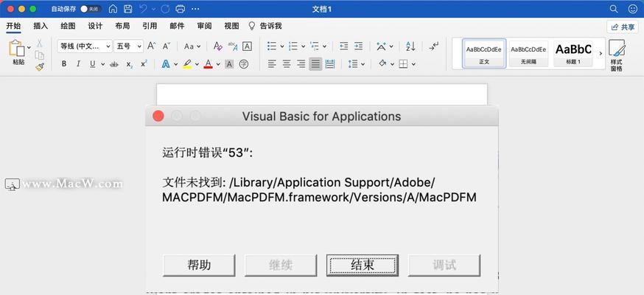Align text right
Screen dimensions: 644x295
301,64
